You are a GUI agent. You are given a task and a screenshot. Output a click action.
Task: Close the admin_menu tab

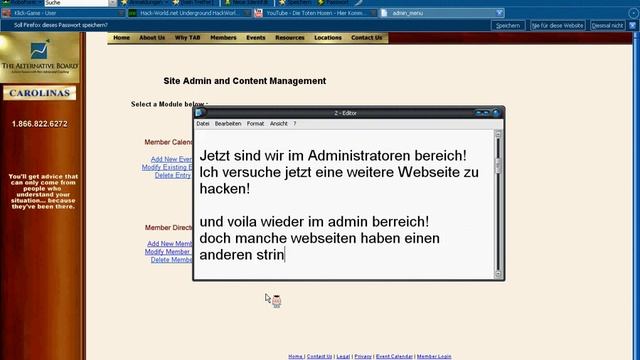(x=499, y=13)
